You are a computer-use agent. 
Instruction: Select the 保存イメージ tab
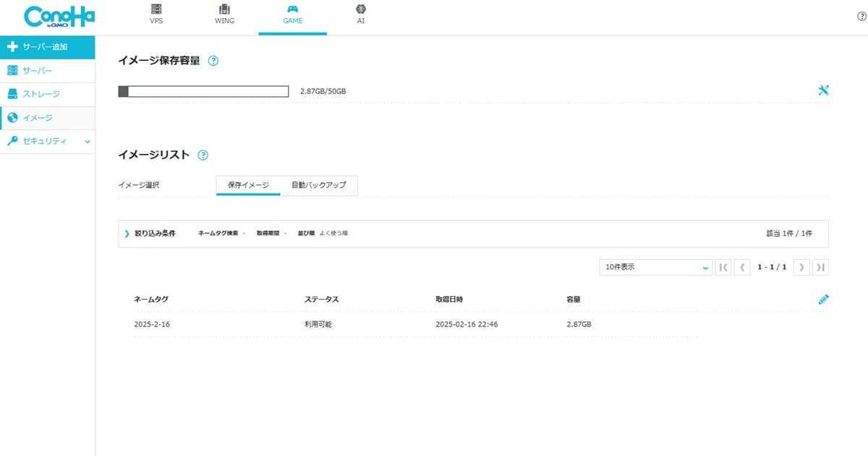tap(248, 185)
